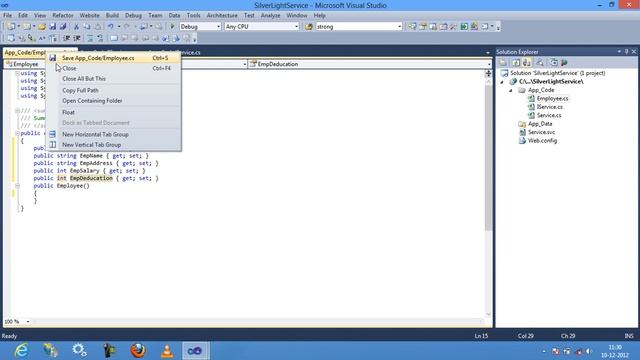Click Solution Explorer ASP.NET Configuration icon
This screenshot has width=640, height=360.
[564, 62]
